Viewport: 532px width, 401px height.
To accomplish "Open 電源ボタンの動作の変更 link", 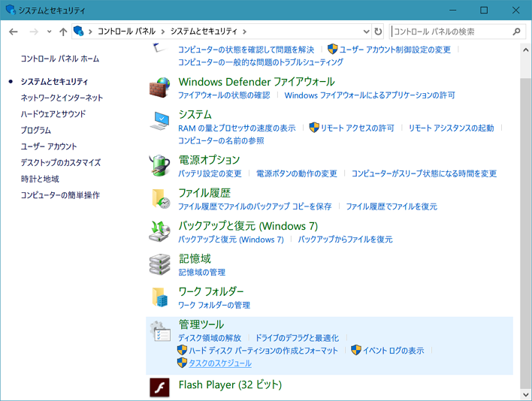I will tap(297, 173).
